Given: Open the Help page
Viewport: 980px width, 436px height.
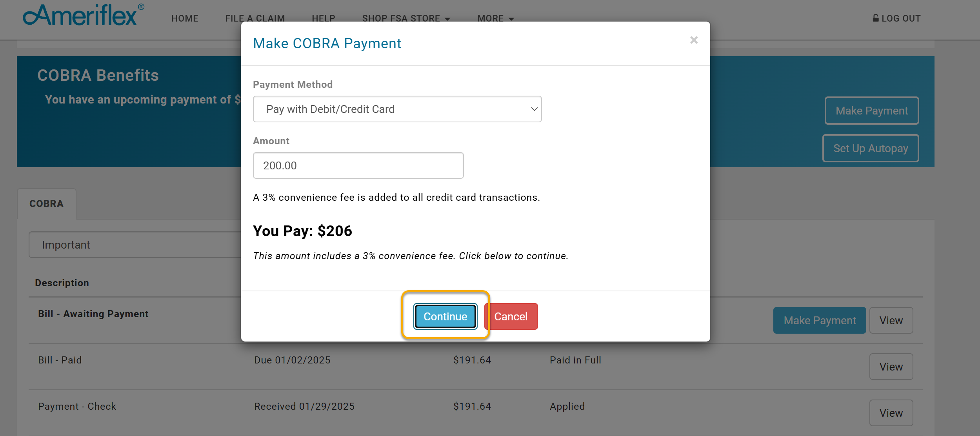Looking at the screenshot, I should (324, 18).
